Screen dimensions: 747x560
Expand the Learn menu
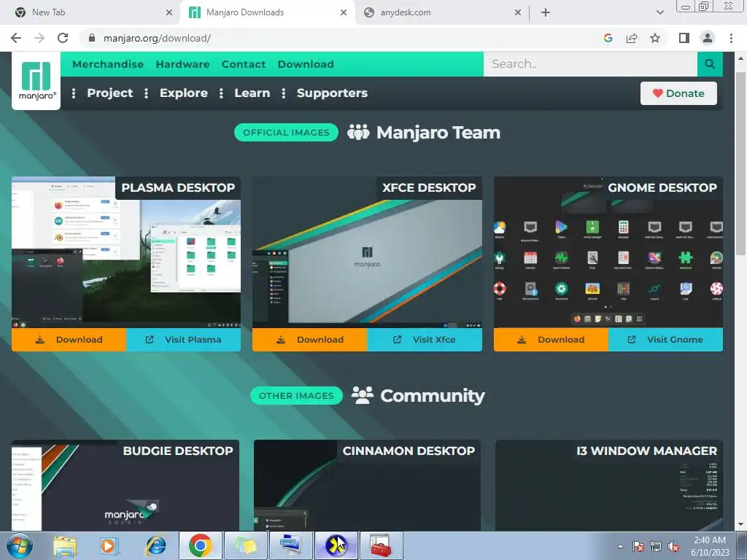pyautogui.click(x=252, y=93)
